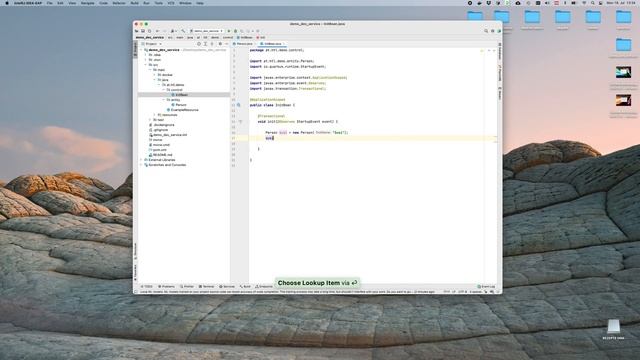
Task: Expand the docker folder arrow
Action: (x=155, y=75)
